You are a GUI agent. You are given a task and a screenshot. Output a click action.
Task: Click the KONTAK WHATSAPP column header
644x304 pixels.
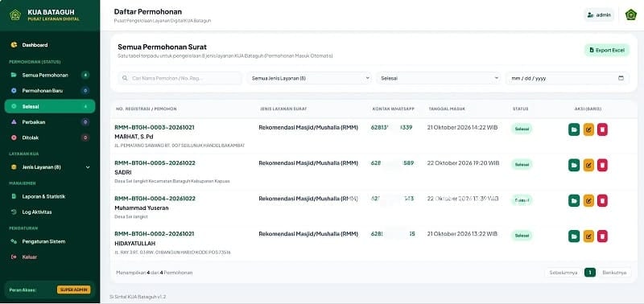[394, 109]
